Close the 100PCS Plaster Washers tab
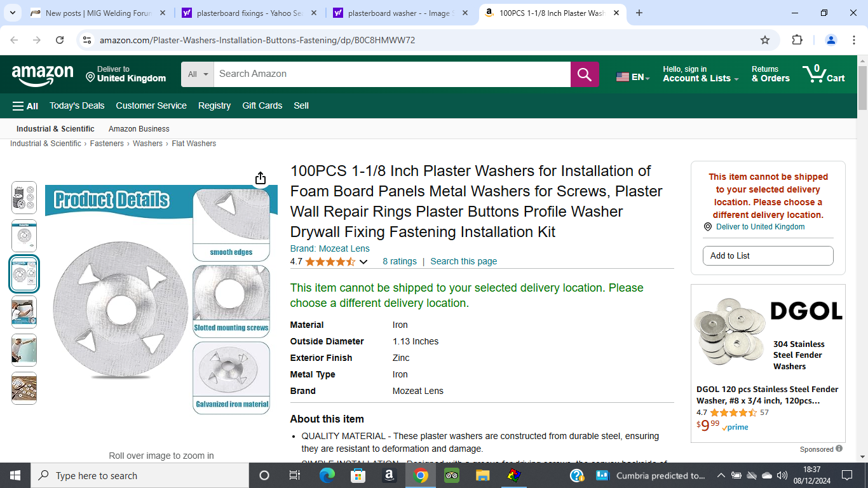868x488 pixels. coord(616,13)
